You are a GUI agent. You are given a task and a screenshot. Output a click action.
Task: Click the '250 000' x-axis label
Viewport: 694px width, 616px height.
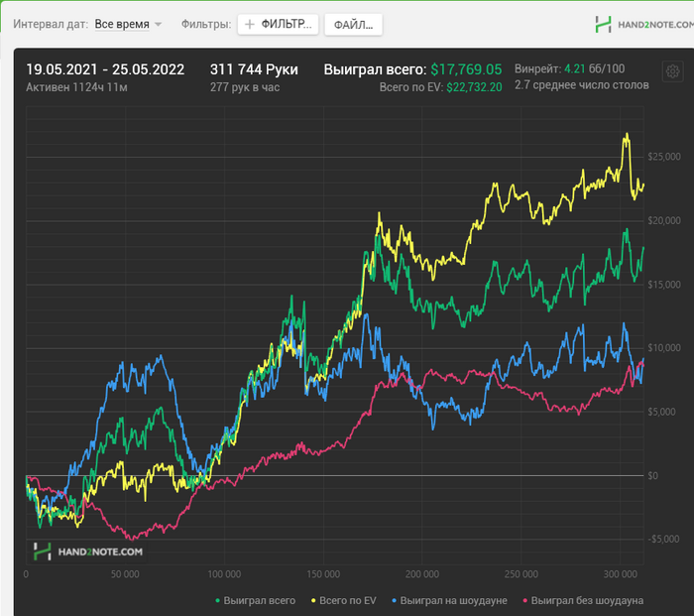[521, 574]
